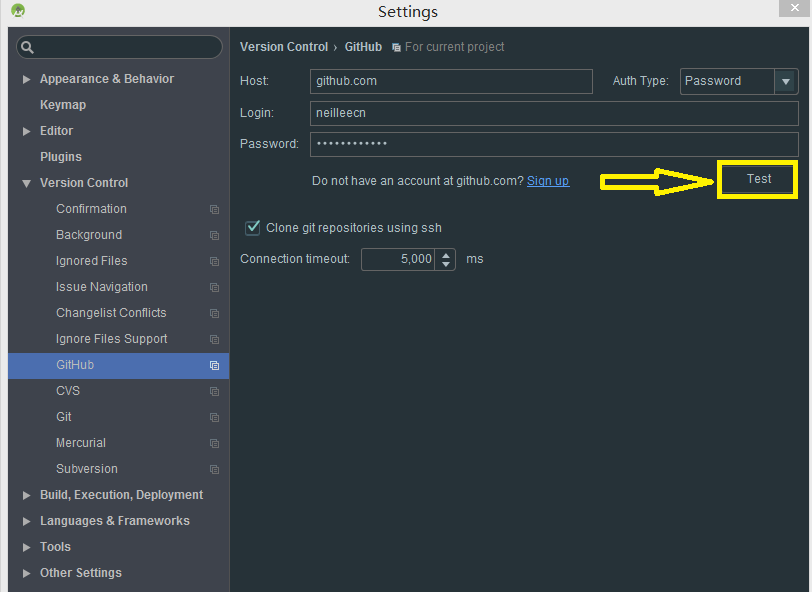The width and height of the screenshot is (812, 592).
Task: Decrease connection timeout with down arrow
Action: 445,264
